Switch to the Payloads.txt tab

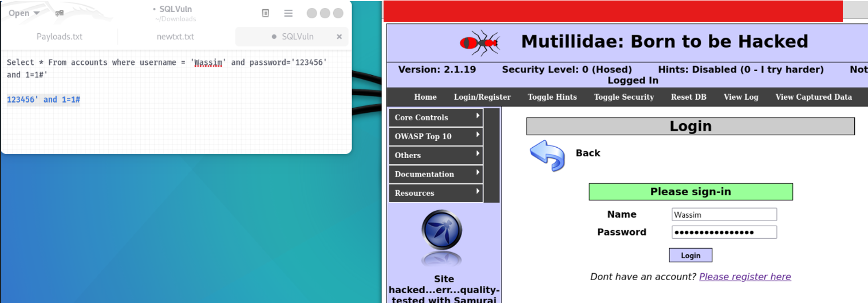pyautogui.click(x=60, y=37)
